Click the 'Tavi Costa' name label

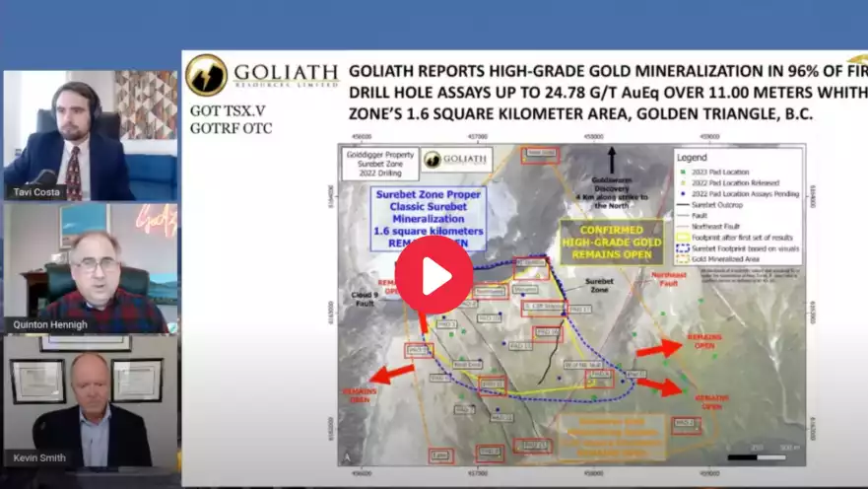pyautogui.click(x=36, y=192)
